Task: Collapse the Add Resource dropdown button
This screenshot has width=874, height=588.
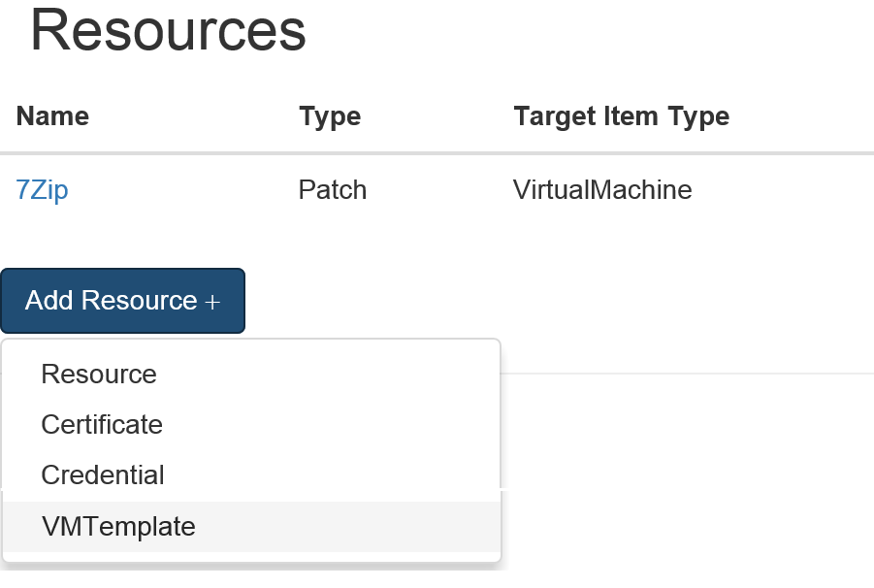Action: point(122,301)
